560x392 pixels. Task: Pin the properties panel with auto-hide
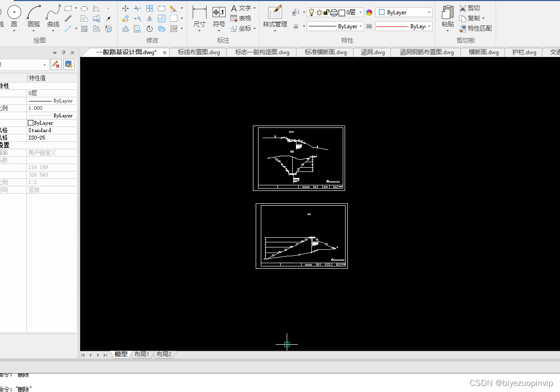click(x=64, y=52)
